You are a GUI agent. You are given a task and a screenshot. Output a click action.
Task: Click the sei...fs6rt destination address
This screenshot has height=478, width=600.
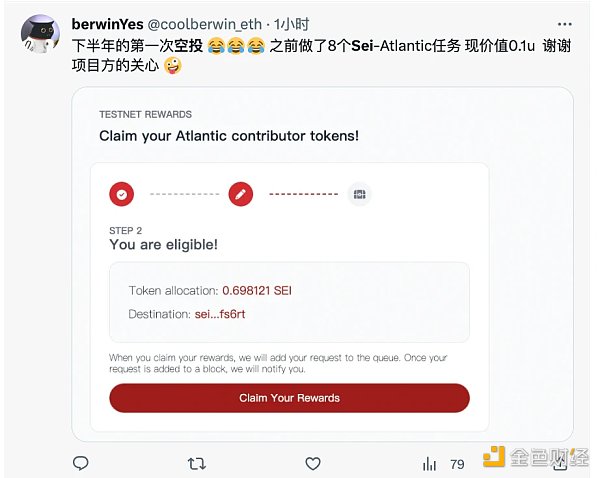pos(220,314)
